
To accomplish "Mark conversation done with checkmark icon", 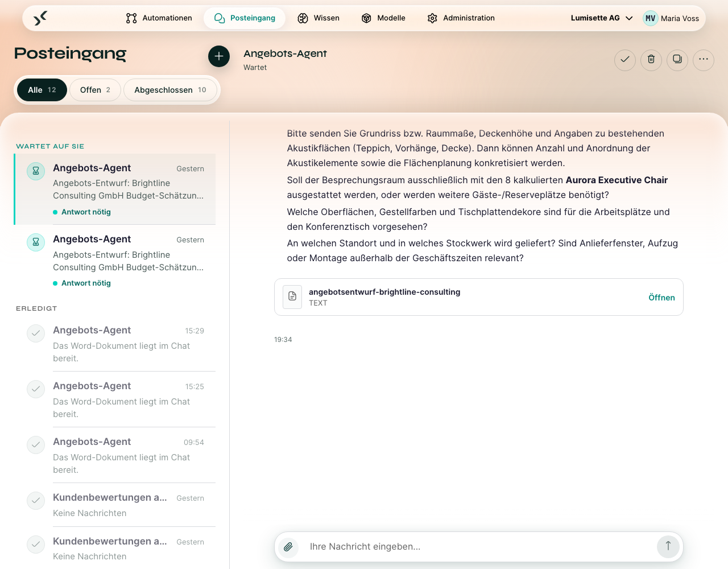I will pyautogui.click(x=625, y=59).
